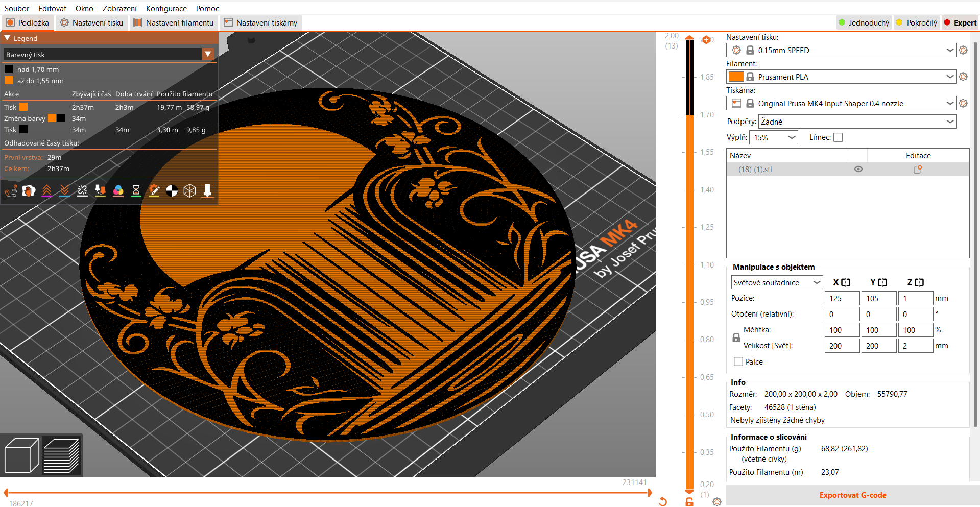
Task: Click the orange Prusament PLA color swatch
Action: (x=736, y=77)
